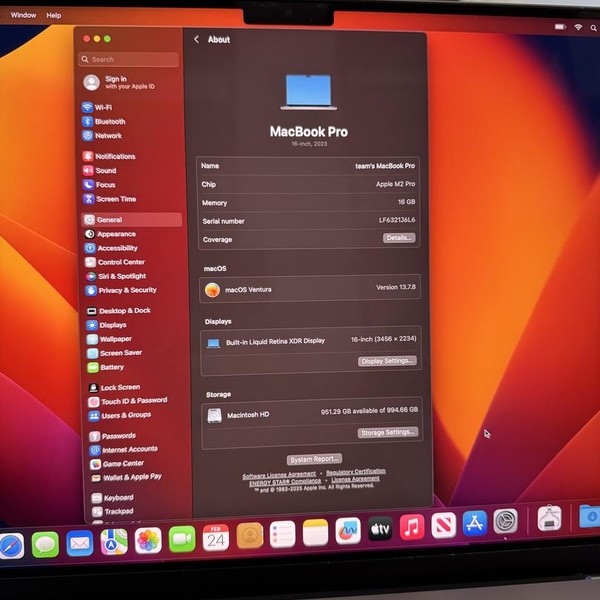Click the Coverage Details button
Image resolution: width=600 pixels, height=600 pixels.
[399, 238]
